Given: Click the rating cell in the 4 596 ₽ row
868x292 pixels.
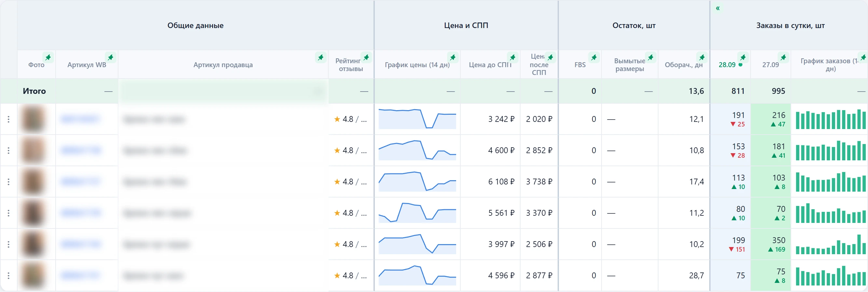Looking at the screenshot, I should [350, 275].
